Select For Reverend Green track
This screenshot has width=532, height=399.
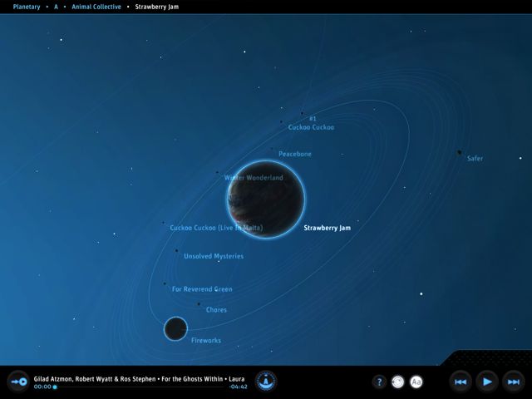[202, 289]
